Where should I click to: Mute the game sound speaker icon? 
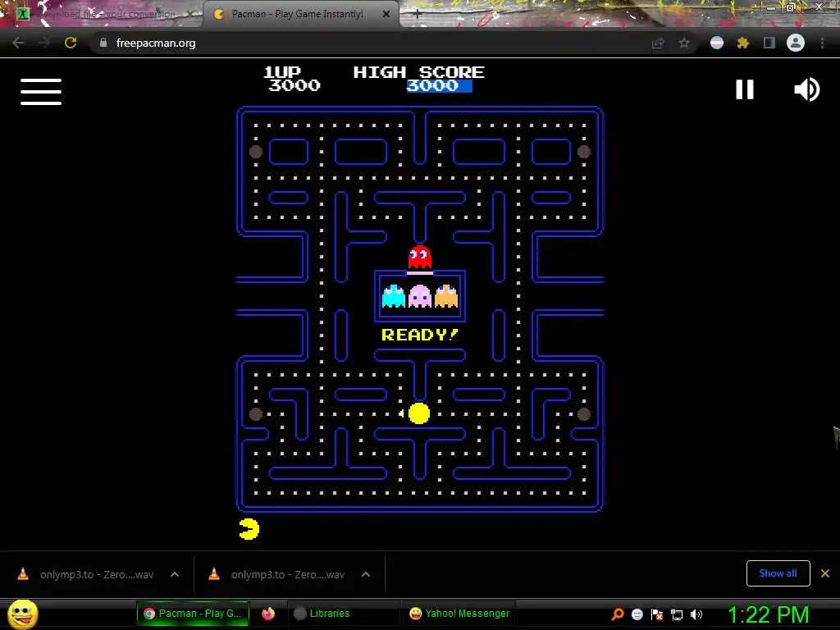tap(806, 89)
